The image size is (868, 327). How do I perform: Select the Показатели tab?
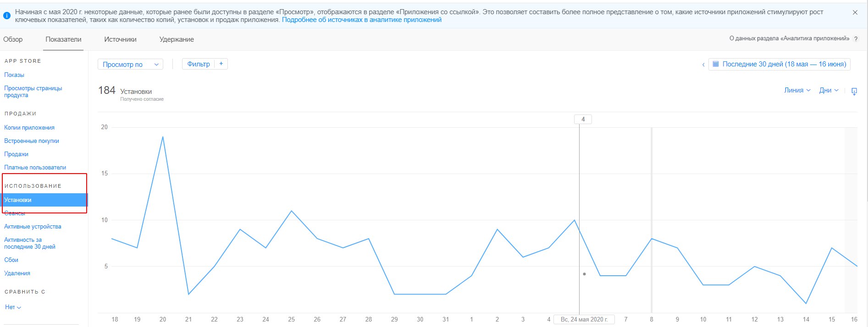tap(63, 39)
